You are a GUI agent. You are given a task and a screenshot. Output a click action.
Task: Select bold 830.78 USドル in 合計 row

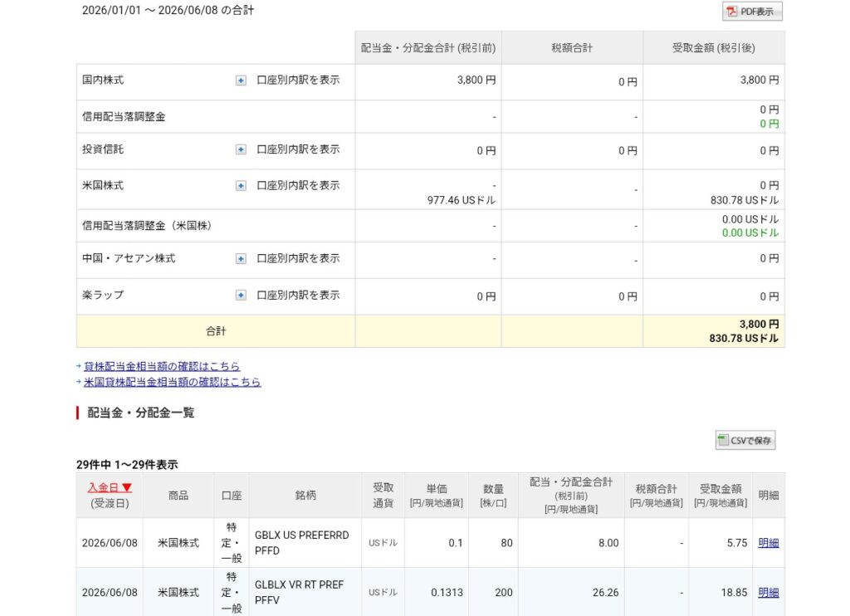pyautogui.click(x=744, y=339)
